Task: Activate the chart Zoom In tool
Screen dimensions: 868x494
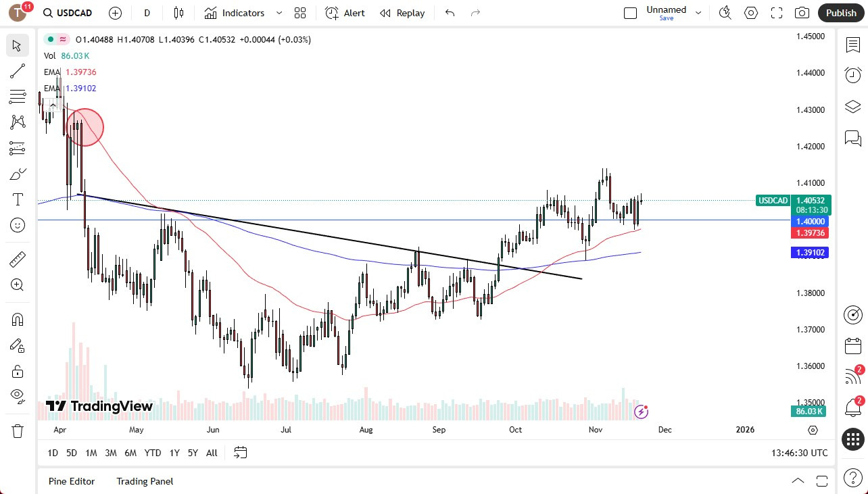Action: click(x=18, y=285)
